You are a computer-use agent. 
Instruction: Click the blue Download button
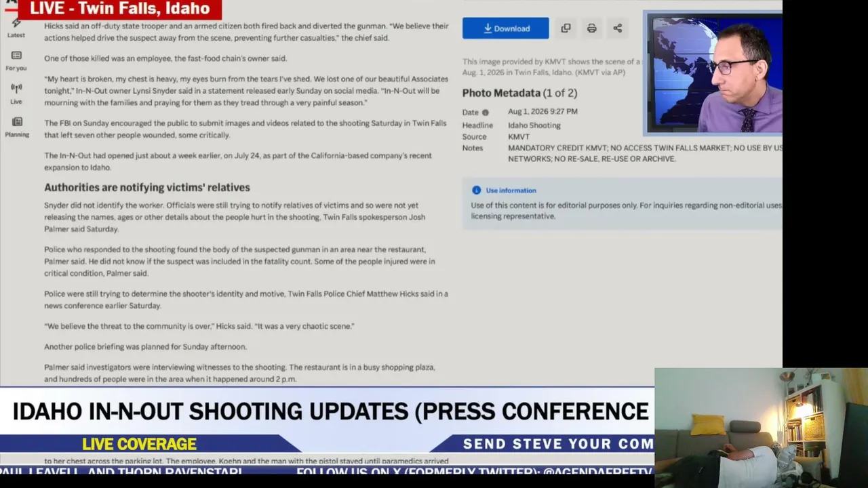505,28
